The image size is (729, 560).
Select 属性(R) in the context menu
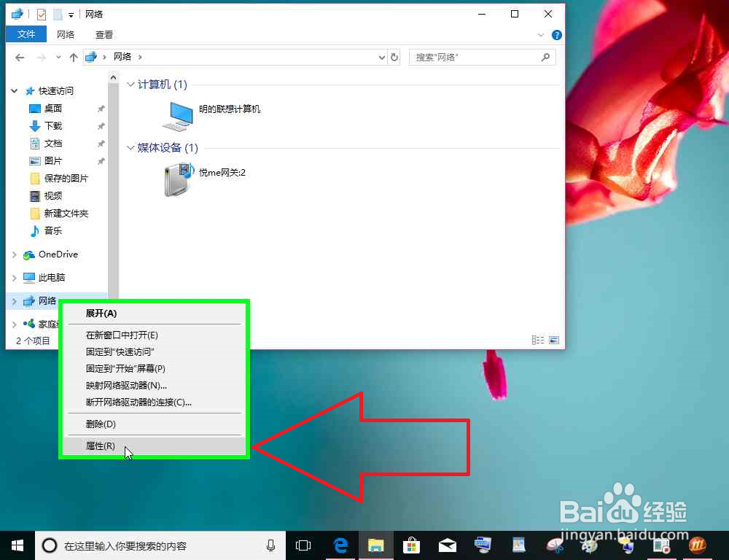tap(100, 446)
